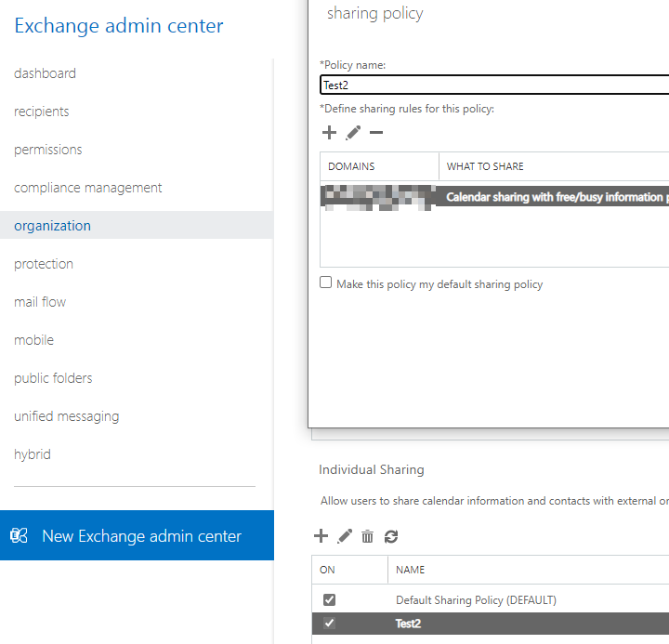Open the protection section
The height and width of the screenshot is (644, 669).
pyautogui.click(x=44, y=264)
